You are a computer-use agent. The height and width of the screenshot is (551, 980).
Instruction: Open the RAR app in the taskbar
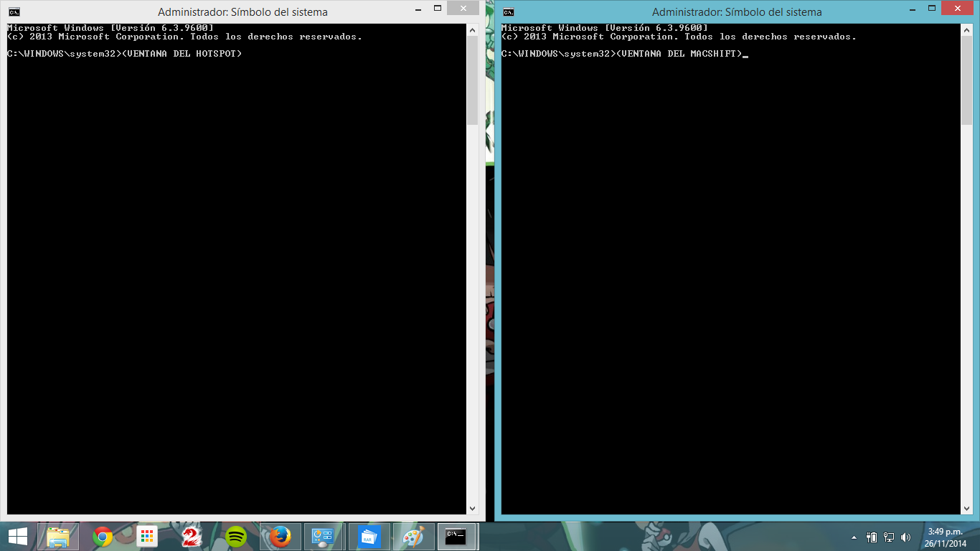click(369, 537)
